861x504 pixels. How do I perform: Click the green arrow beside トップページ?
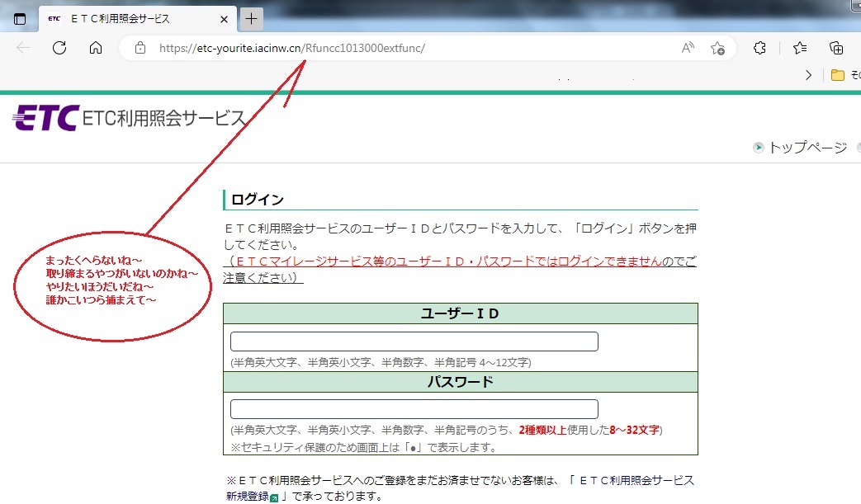[x=759, y=147]
